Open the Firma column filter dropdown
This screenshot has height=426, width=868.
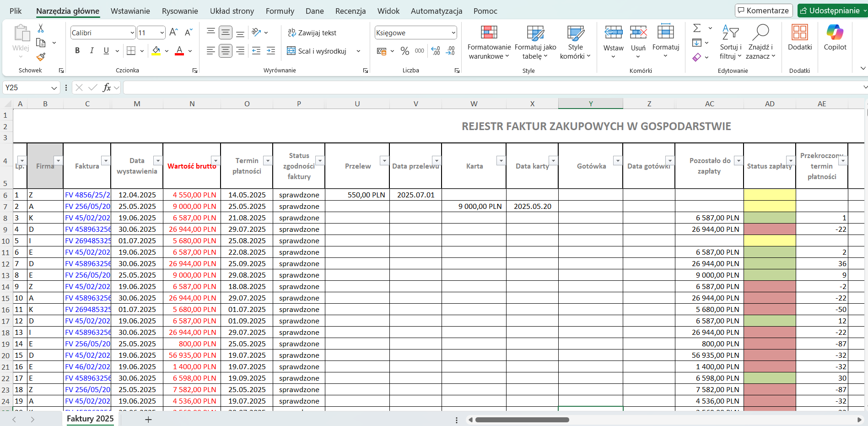pos(58,160)
